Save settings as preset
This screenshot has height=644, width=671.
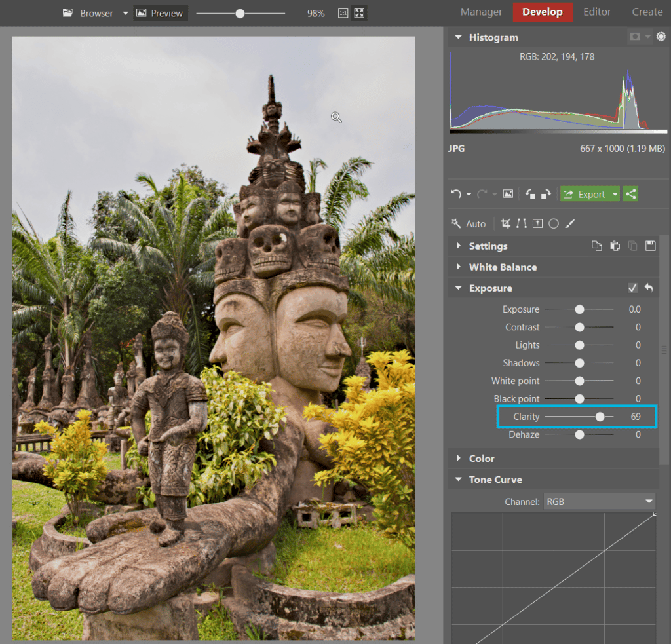[651, 246]
